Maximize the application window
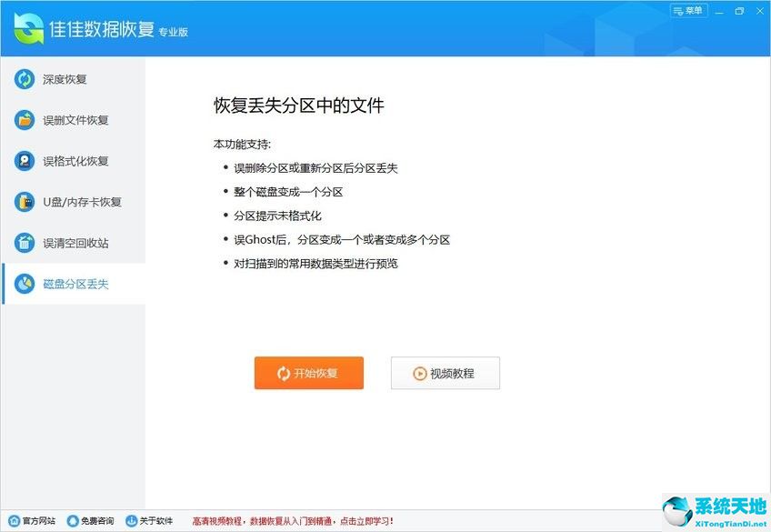The height and width of the screenshot is (532, 771). [x=738, y=11]
